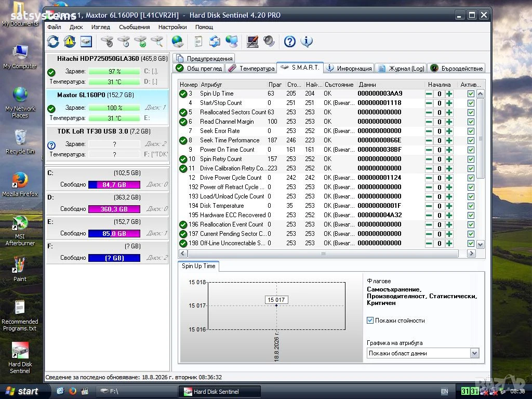Viewport: 532px width, 399px height.
Task: Open the report document toolbar icon
Action: 198,42
